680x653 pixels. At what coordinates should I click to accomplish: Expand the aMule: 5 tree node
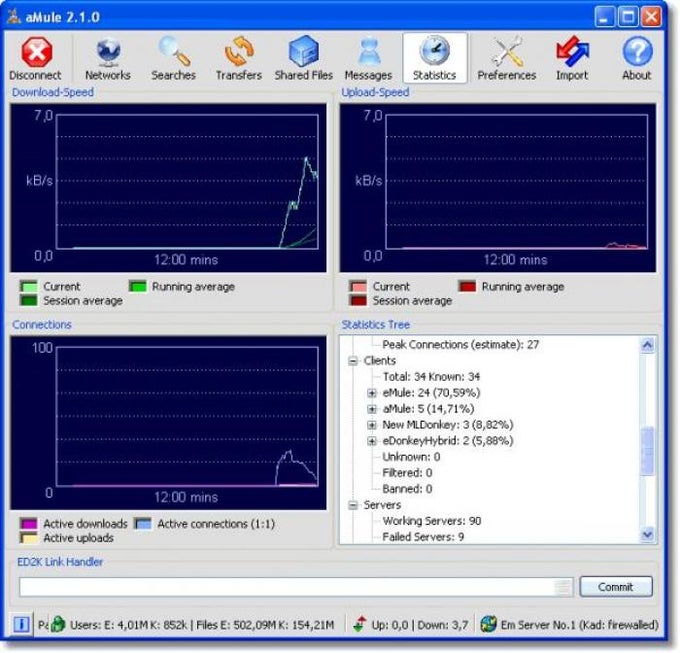pyautogui.click(x=372, y=409)
